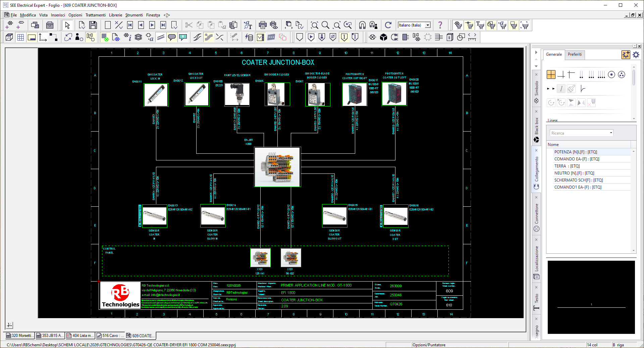The width and height of the screenshot is (644, 348).
Task: Select 'COMANDO EA-[F] : [ETQ]' row
Action: point(592,159)
